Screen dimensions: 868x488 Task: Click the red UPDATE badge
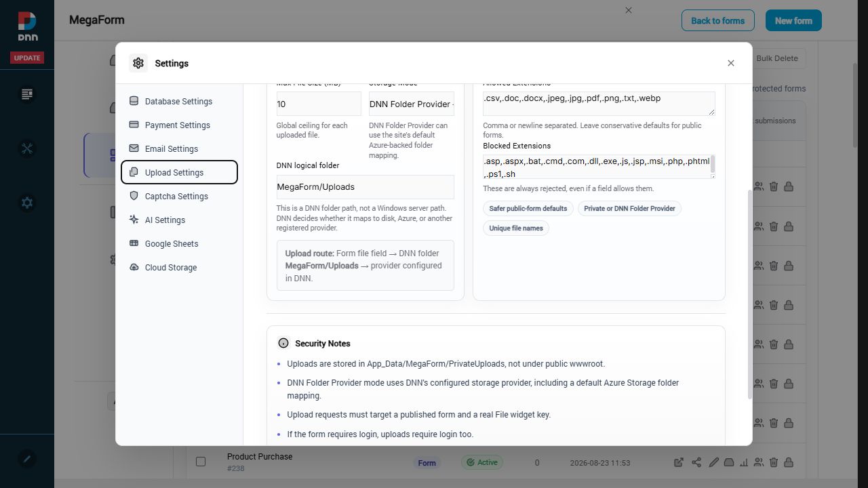[x=27, y=58]
